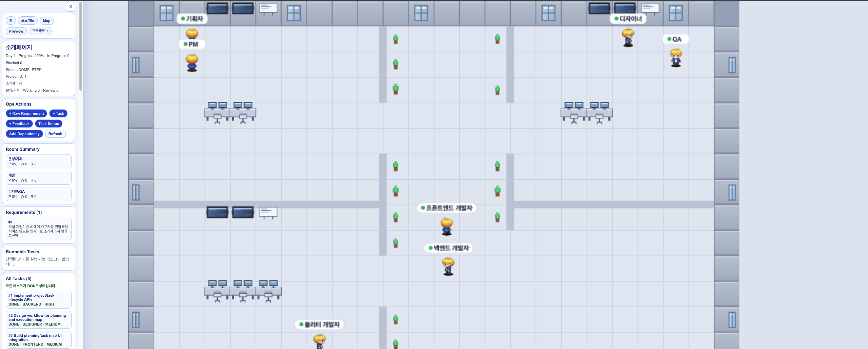Click the 프로젝트 + button
The image size is (868, 349).
tap(40, 31)
